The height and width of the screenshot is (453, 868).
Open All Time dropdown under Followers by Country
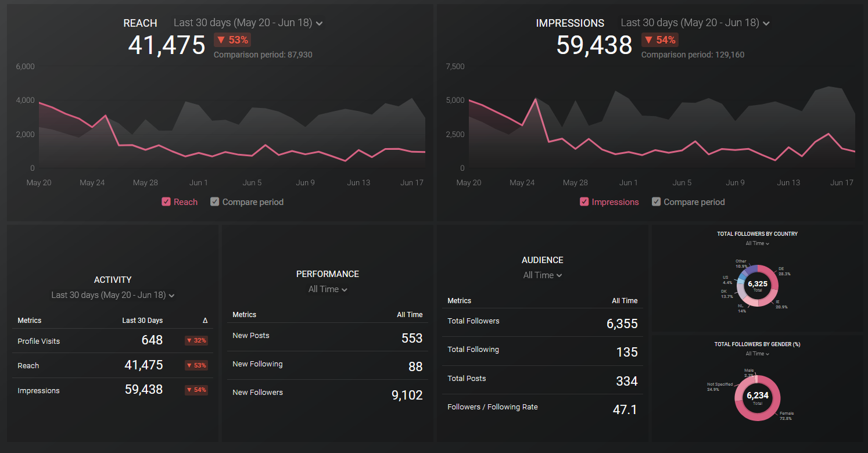pyautogui.click(x=758, y=243)
